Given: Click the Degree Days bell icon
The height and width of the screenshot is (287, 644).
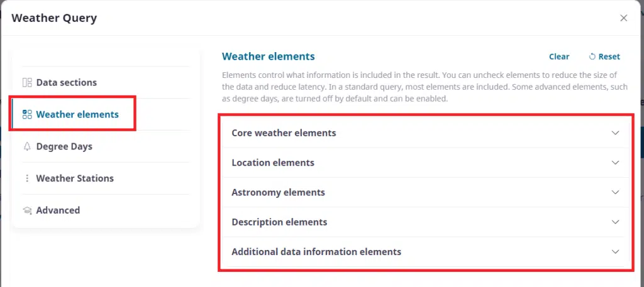Looking at the screenshot, I should tap(27, 146).
